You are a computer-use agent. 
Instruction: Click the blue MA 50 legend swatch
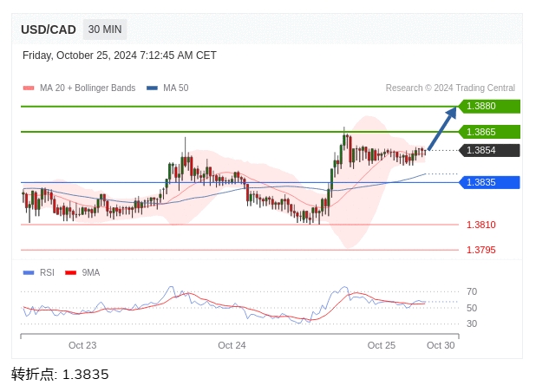coord(152,88)
